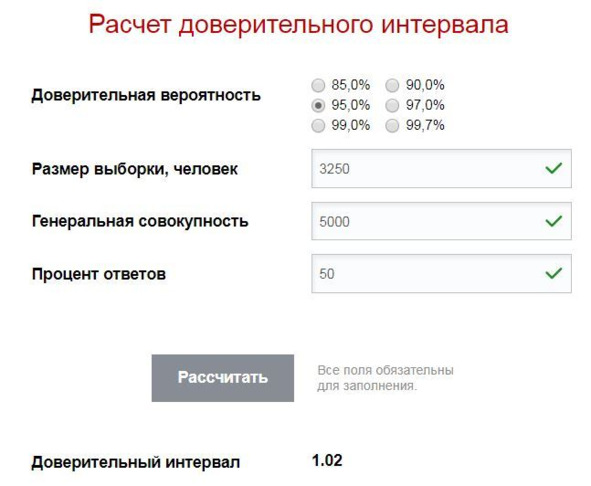Select the 90,0% confidence probability option
The height and width of the screenshot is (486, 591).
(392, 86)
